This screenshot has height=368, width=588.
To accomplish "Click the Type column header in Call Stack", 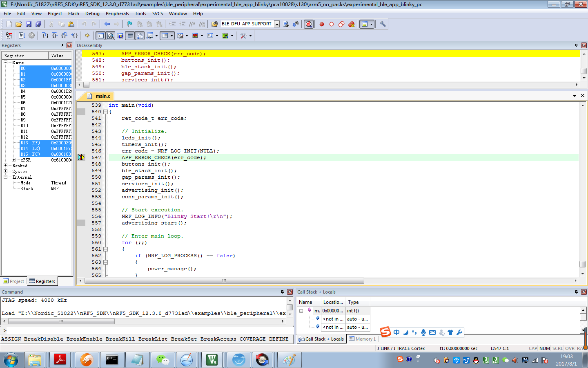I will point(358,302).
